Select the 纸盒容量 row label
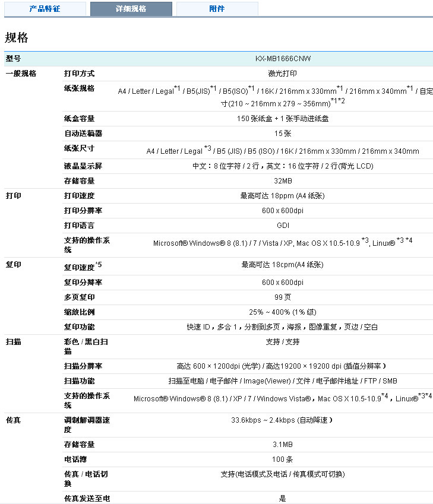This screenshot has height=504, width=433. 80,118
